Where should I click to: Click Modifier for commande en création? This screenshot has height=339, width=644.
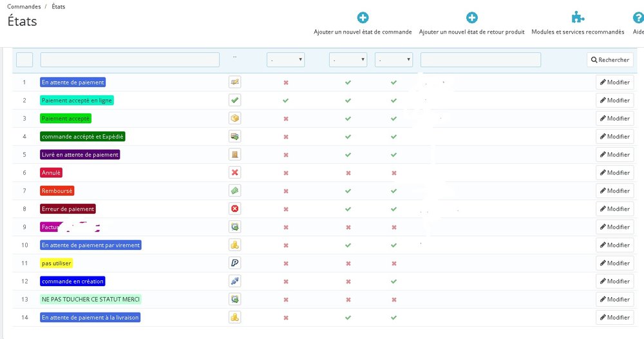point(615,281)
